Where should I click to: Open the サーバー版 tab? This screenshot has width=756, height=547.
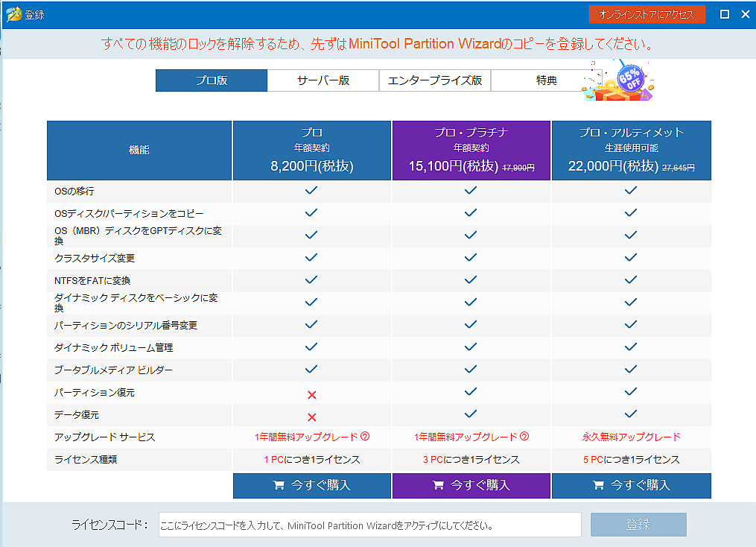[x=323, y=80]
